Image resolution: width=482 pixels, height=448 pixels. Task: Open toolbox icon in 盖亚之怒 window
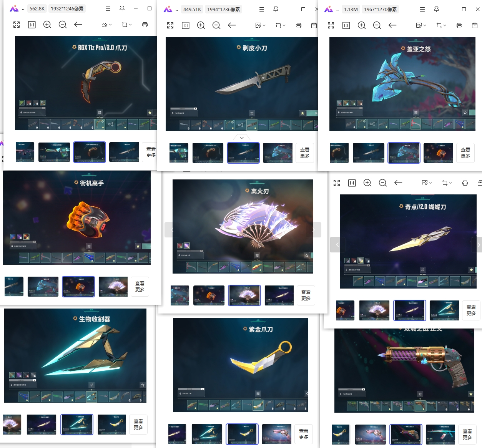(x=475, y=25)
